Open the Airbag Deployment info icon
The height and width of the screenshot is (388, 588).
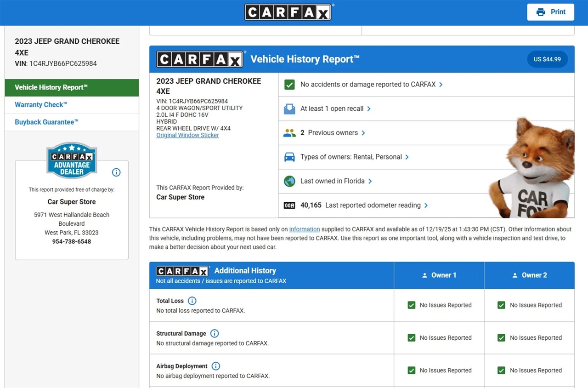pyautogui.click(x=216, y=366)
